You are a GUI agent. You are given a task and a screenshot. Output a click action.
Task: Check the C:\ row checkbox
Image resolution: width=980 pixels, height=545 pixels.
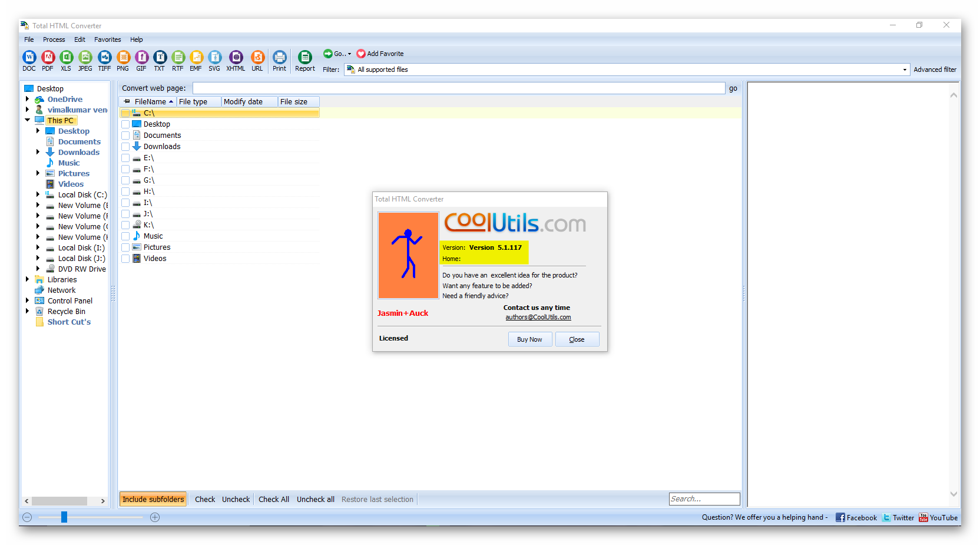(x=125, y=113)
